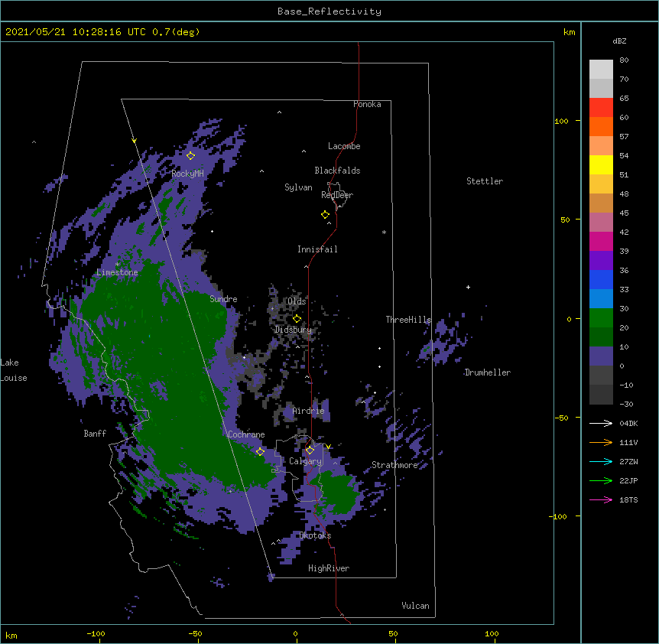Select the yellow diamond marker above Calgary label
Viewport: 659px width, 644px height.
(310, 450)
